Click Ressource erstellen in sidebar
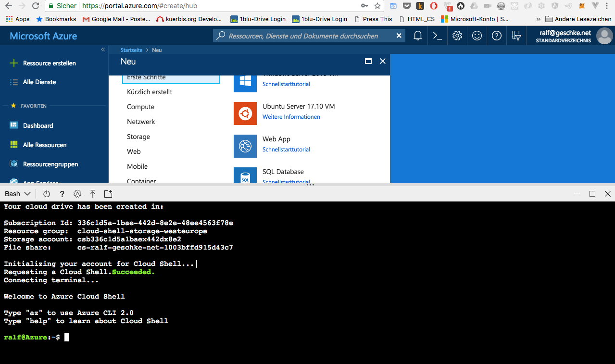The image size is (615, 364). pyautogui.click(x=49, y=63)
